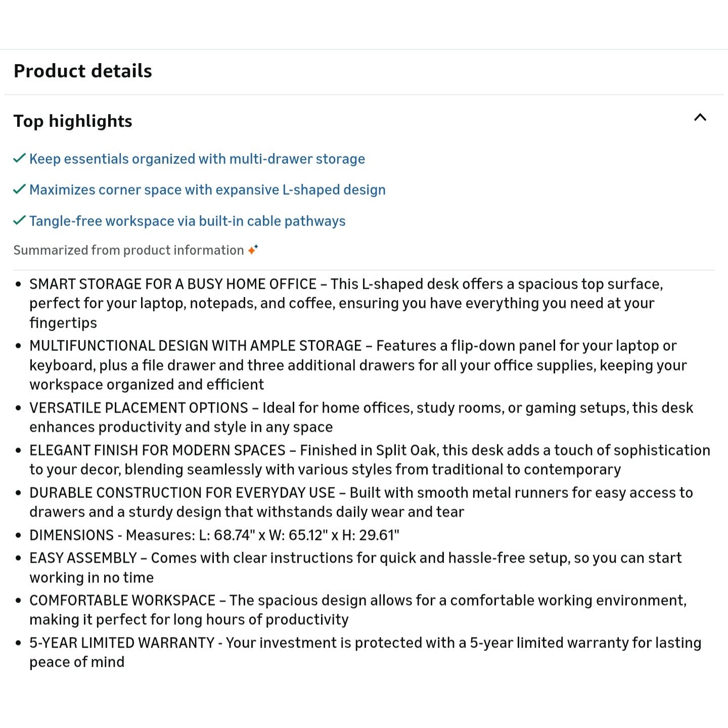Open 'Keep essentials organized with multi-drawer storage' link
The height and width of the screenshot is (728, 728).
(x=197, y=159)
